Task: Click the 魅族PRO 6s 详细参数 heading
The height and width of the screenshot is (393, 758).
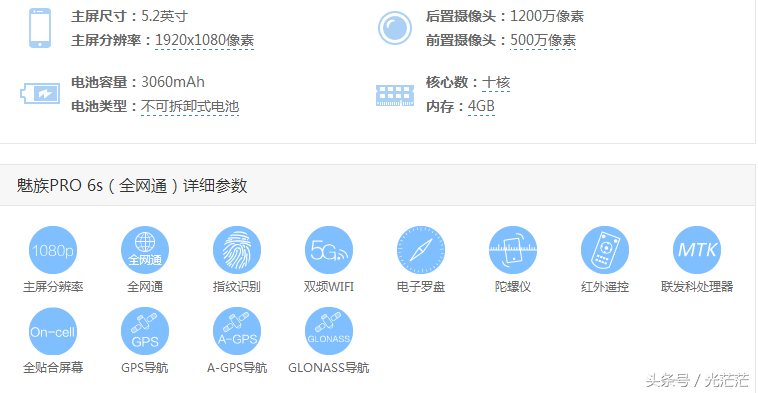Action: coord(132,186)
